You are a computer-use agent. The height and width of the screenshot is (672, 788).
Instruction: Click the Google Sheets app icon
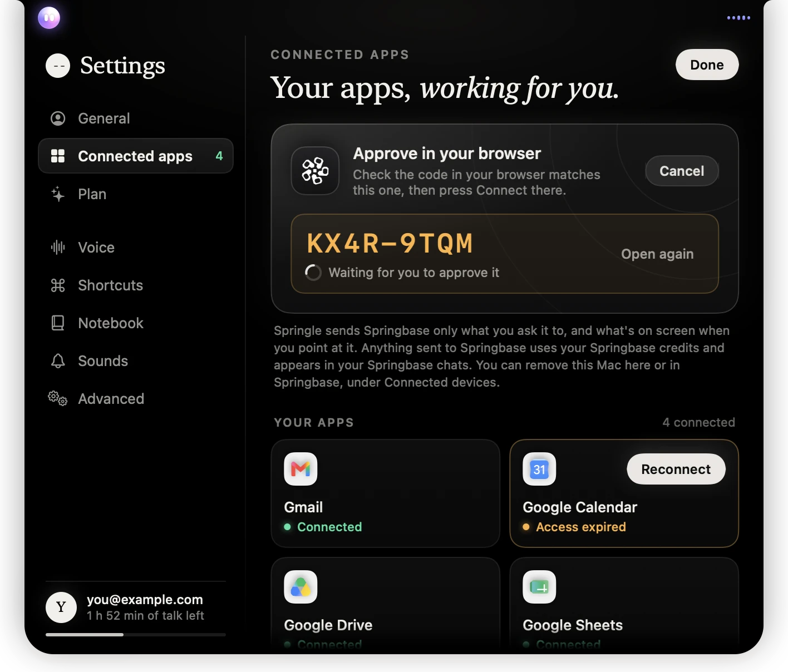[x=539, y=587]
